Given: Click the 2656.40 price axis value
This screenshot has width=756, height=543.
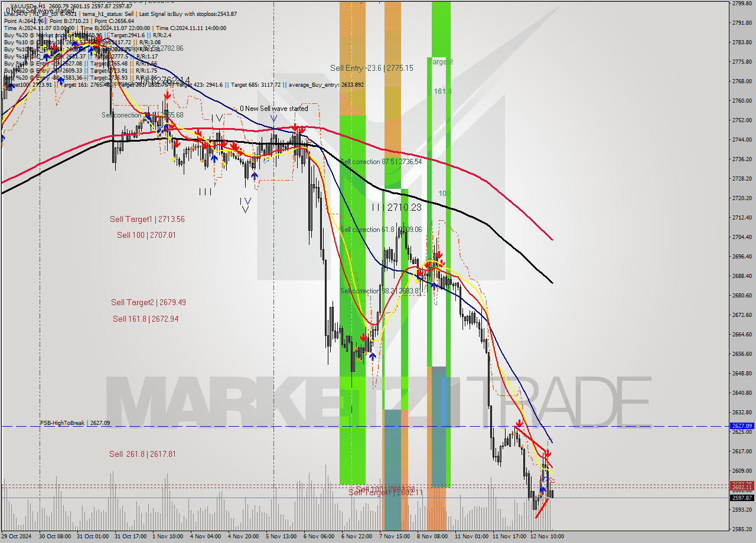Looking at the screenshot, I should point(742,354).
